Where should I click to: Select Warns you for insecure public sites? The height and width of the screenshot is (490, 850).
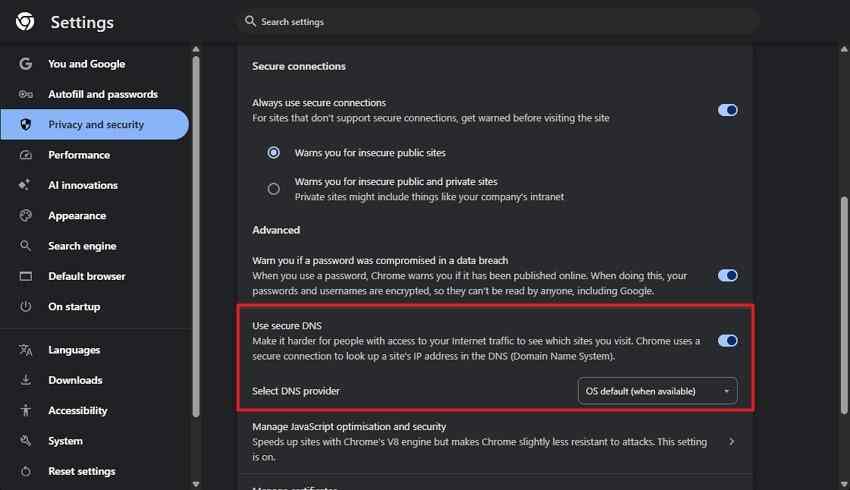[x=274, y=153]
